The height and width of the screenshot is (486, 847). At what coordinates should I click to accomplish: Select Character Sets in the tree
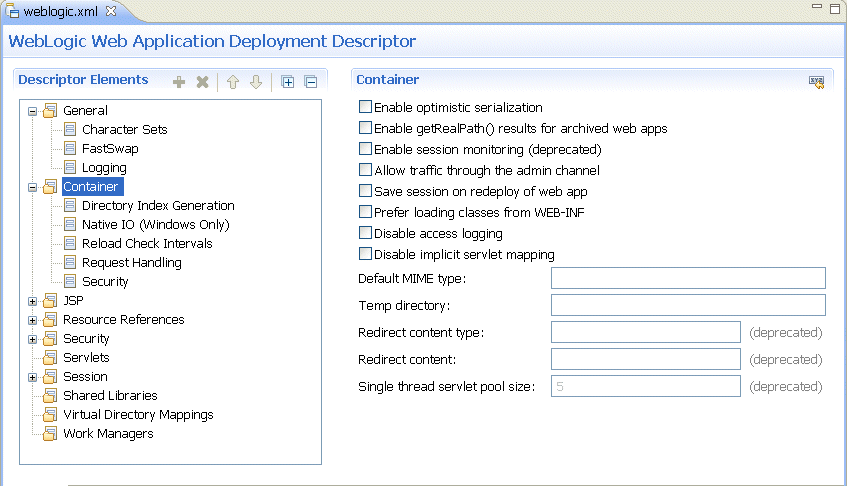(x=124, y=130)
